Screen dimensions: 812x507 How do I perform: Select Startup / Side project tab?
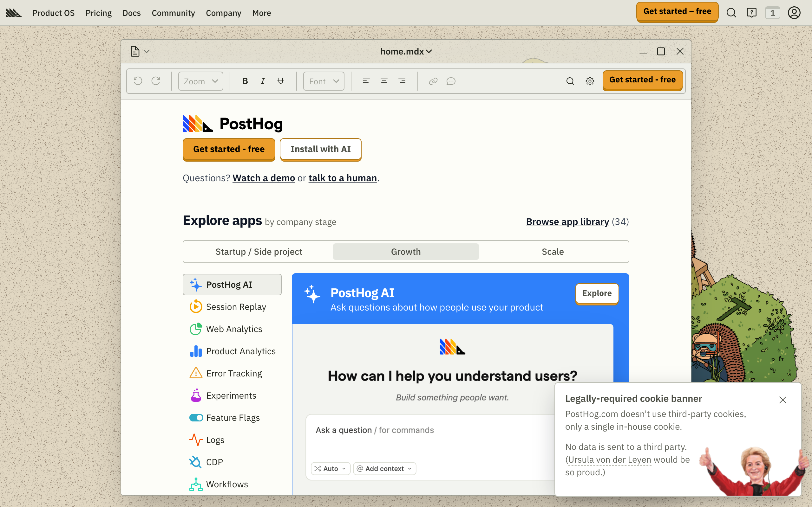tap(259, 252)
